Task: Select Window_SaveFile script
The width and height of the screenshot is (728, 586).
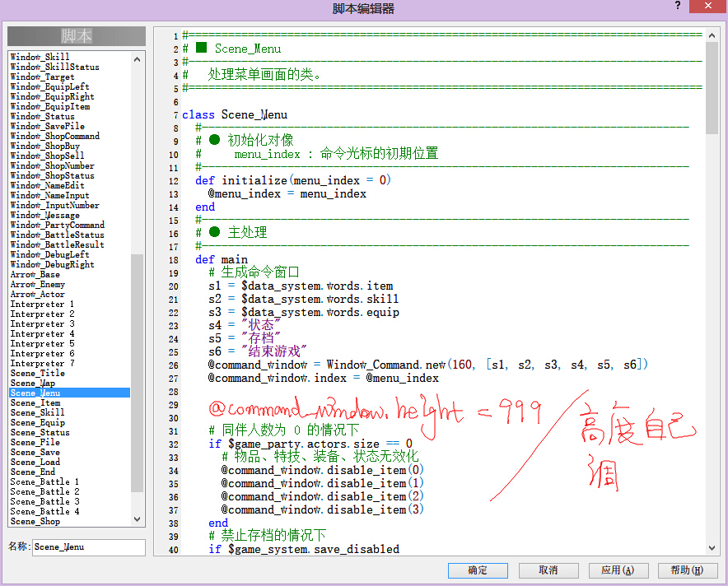Action: (x=48, y=126)
